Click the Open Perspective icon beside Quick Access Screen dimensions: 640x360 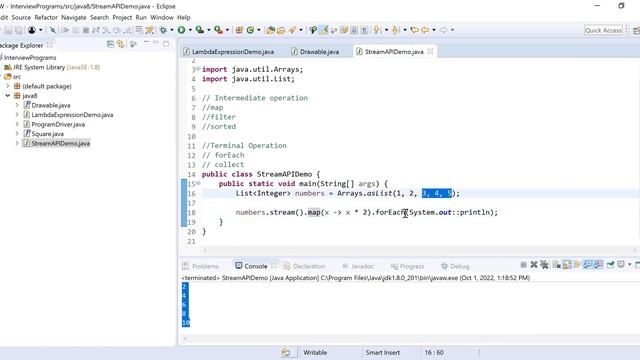point(636,30)
